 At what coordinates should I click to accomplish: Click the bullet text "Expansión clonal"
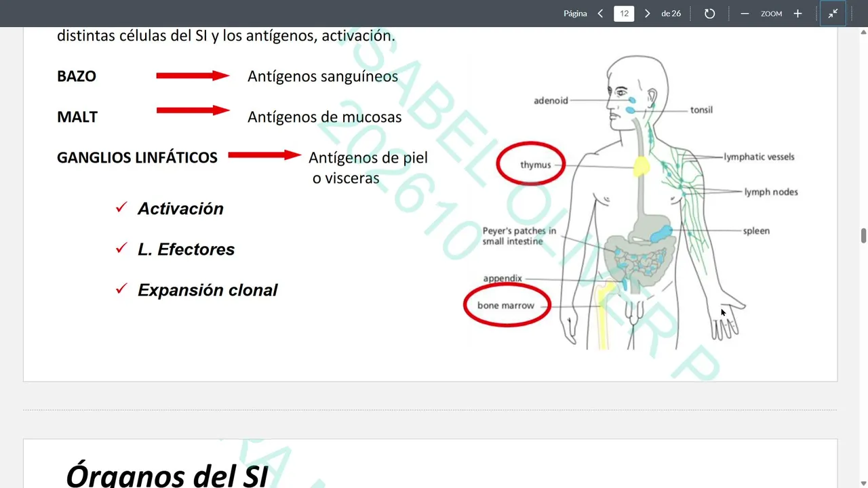tap(208, 290)
